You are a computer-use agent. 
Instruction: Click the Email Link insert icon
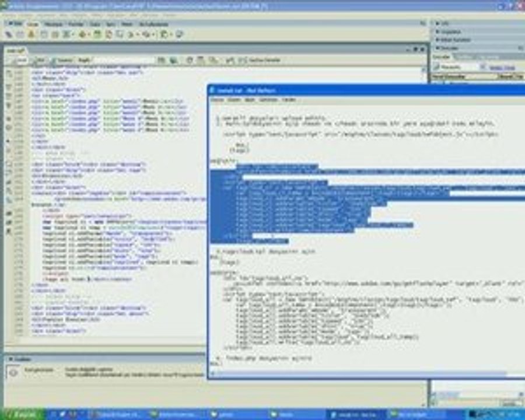pyautogui.click(x=20, y=34)
